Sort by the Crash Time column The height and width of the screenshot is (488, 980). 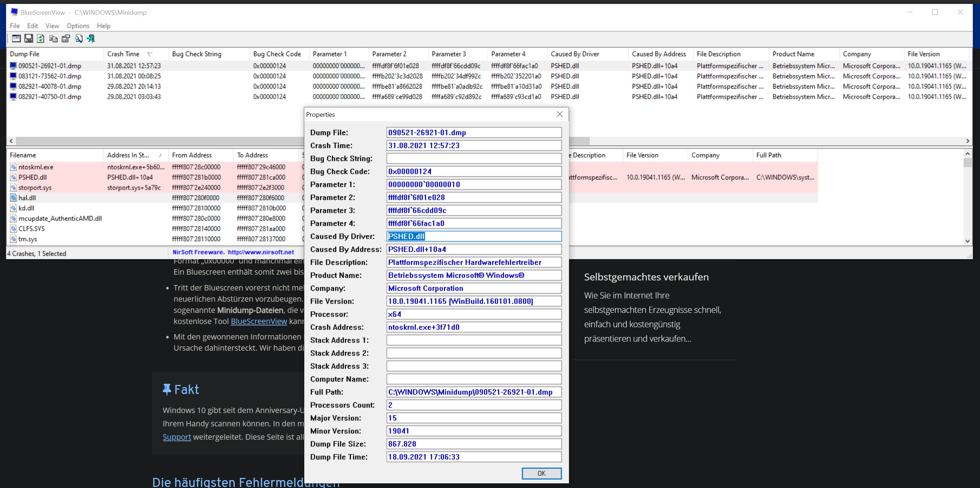coord(123,54)
